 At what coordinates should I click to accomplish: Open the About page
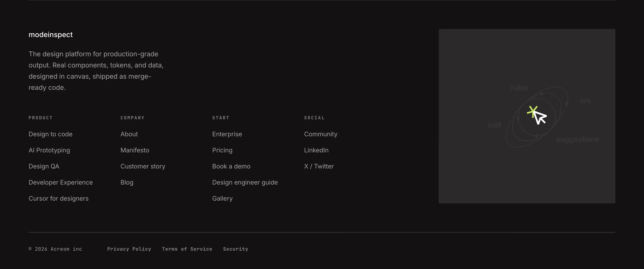click(129, 134)
